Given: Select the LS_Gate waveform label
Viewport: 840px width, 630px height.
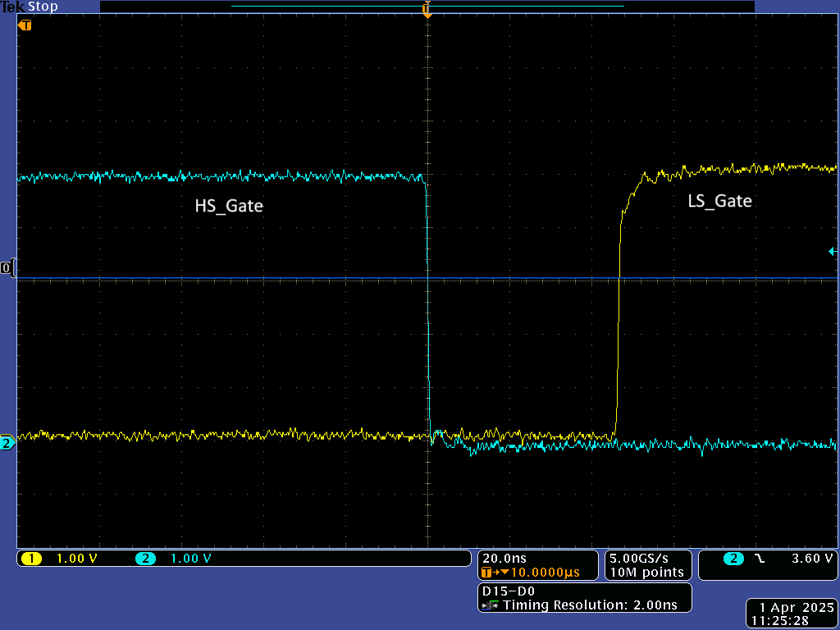Looking at the screenshot, I should (720, 201).
